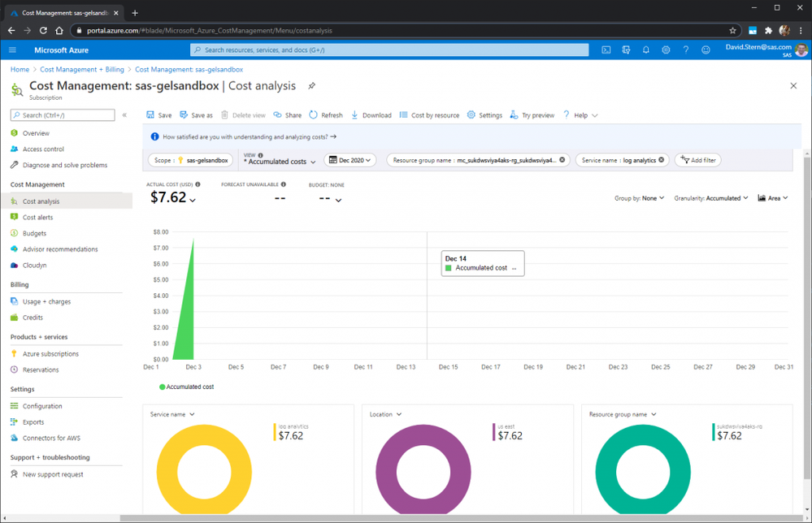Navigate to Cost Management + Billing breadcrumb
The image size is (812, 523).
point(82,70)
